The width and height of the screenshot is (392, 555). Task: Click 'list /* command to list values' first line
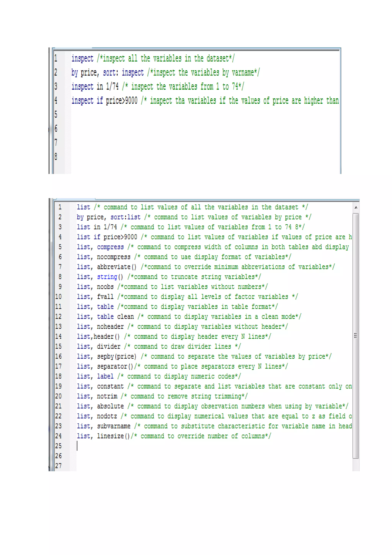pyautogui.click(x=192, y=207)
